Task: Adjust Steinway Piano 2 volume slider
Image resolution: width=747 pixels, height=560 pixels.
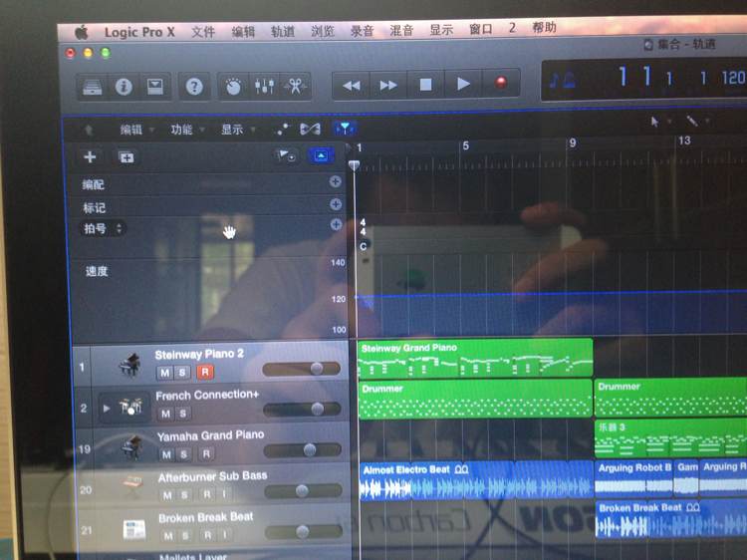Action: coord(302,369)
